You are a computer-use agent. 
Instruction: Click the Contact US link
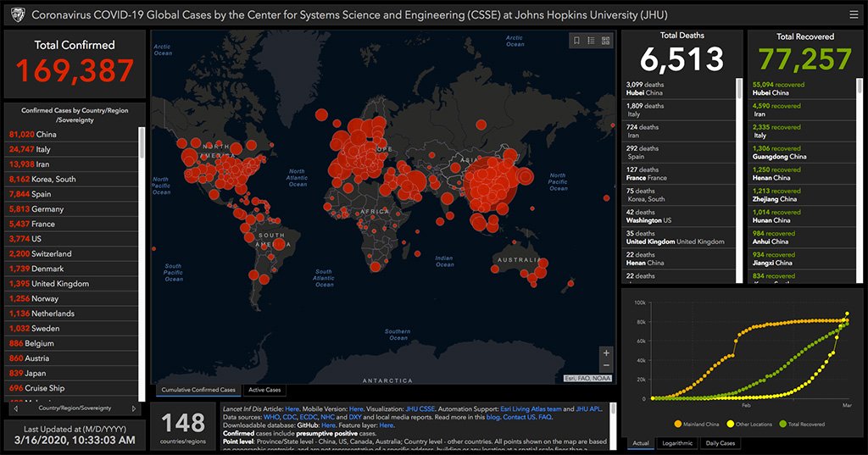tap(520, 418)
